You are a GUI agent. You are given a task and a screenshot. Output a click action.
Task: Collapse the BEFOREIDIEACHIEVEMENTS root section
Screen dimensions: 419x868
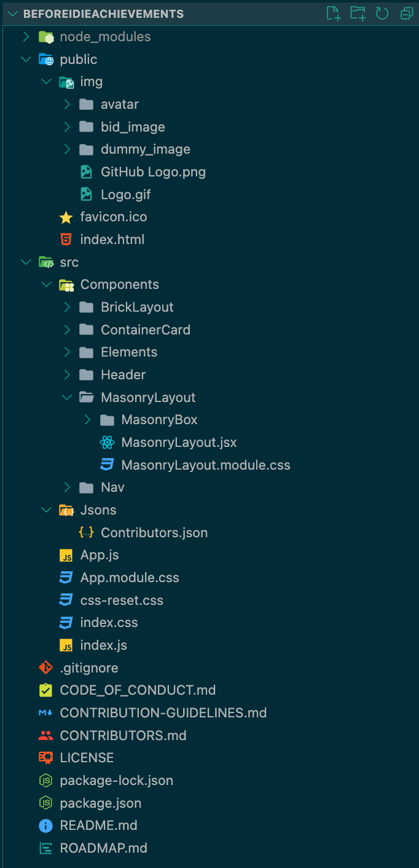(12, 13)
